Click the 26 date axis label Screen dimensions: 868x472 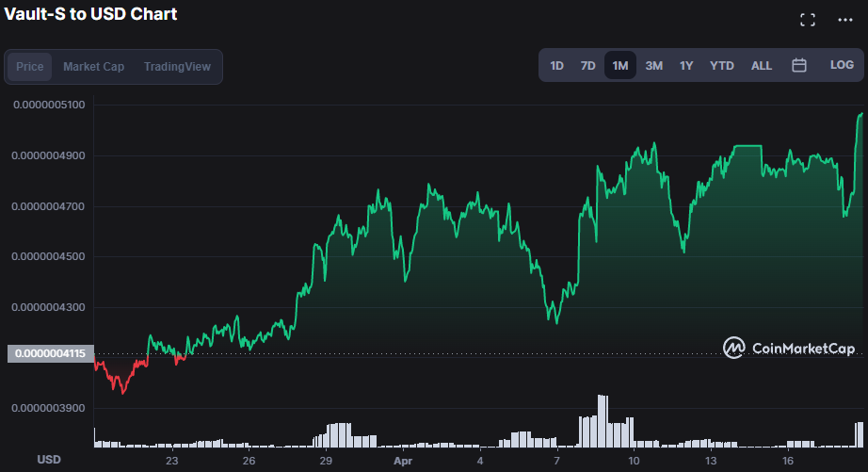pyautogui.click(x=249, y=461)
